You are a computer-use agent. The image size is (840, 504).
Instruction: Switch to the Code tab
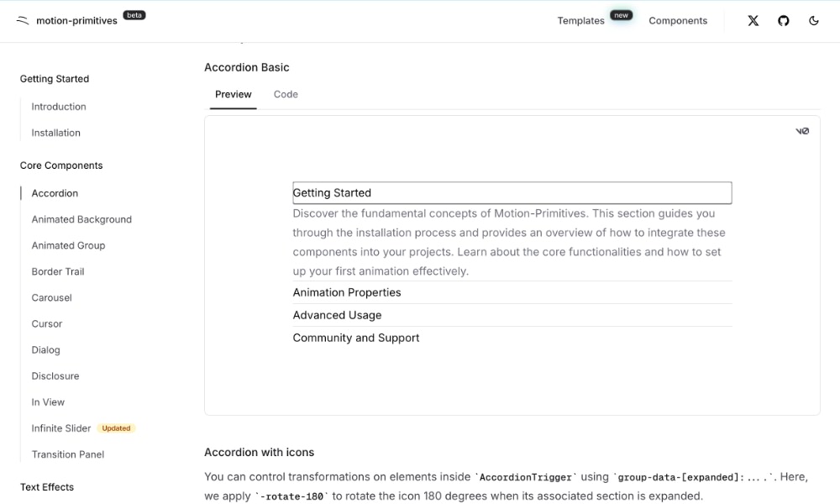(x=286, y=94)
